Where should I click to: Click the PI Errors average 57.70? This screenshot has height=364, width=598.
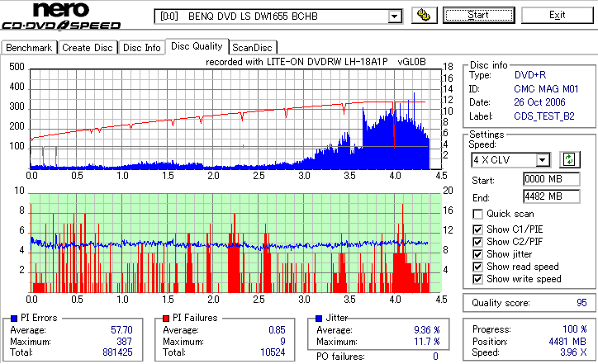tap(121, 330)
